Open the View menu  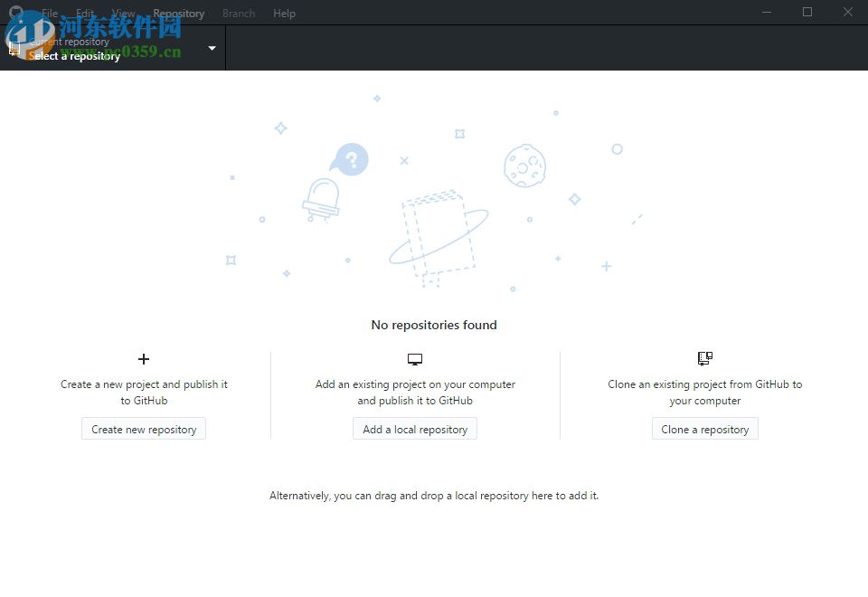point(123,13)
